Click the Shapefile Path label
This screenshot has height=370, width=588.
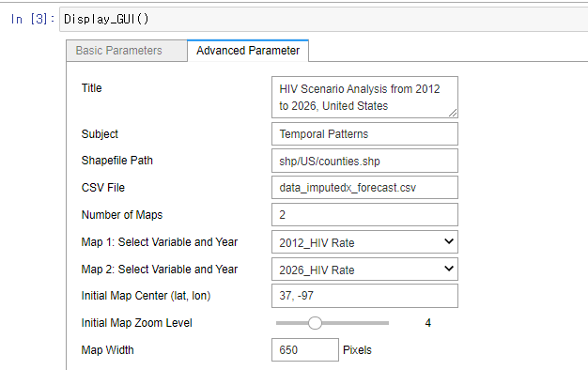117,161
